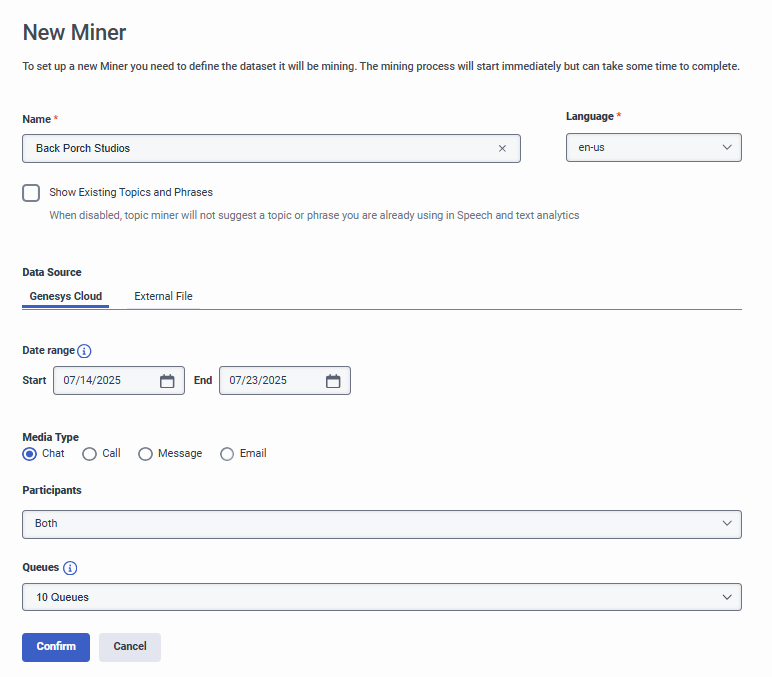
Task: Select the Chat media type
Action: (30, 454)
